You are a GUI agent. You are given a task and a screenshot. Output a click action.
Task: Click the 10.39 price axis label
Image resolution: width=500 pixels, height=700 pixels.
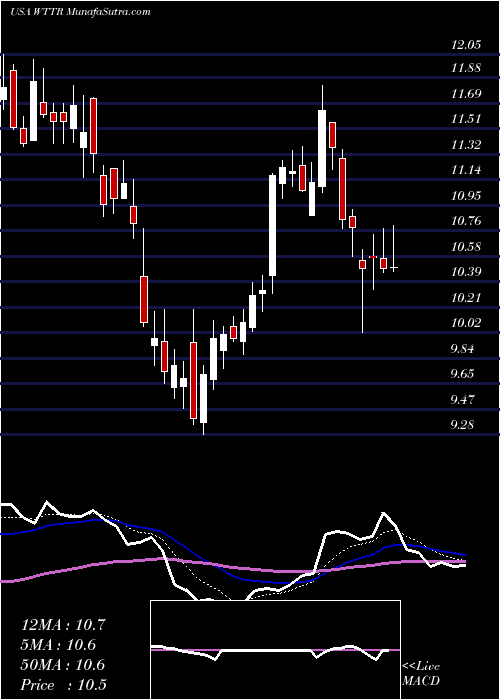(x=466, y=272)
